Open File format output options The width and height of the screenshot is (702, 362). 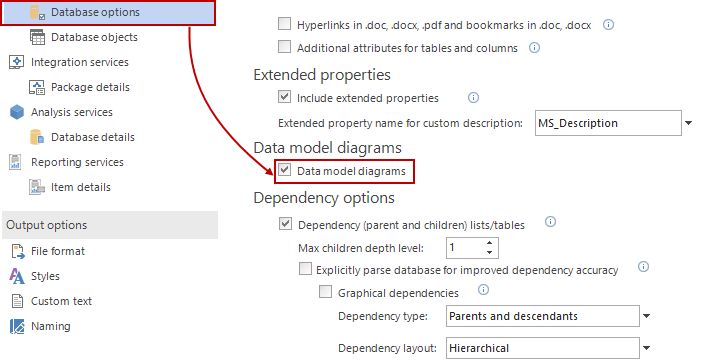click(58, 251)
